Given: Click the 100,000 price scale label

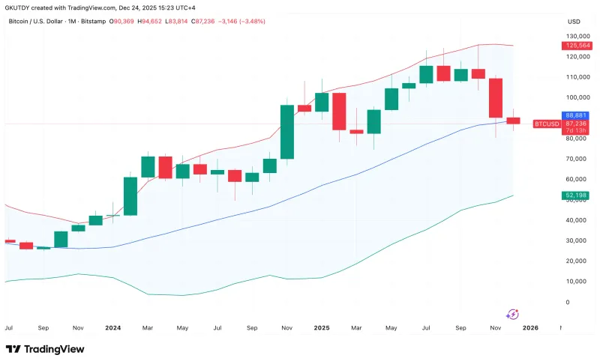Looking at the screenshot, I should [574, 97].
